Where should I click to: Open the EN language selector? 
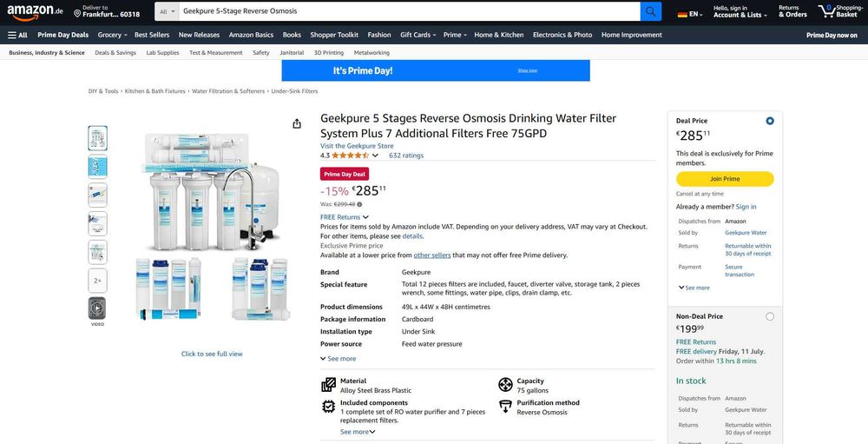pyautogui.click(x=689, y=14)
